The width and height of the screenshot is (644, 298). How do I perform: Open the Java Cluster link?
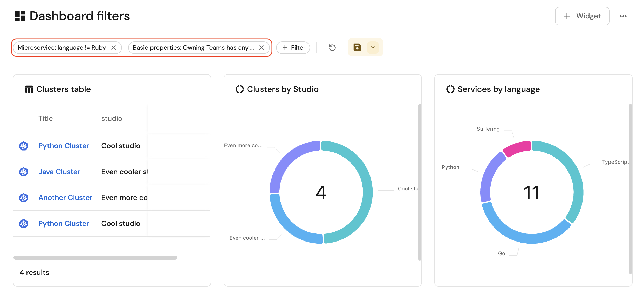pos(59,172)
